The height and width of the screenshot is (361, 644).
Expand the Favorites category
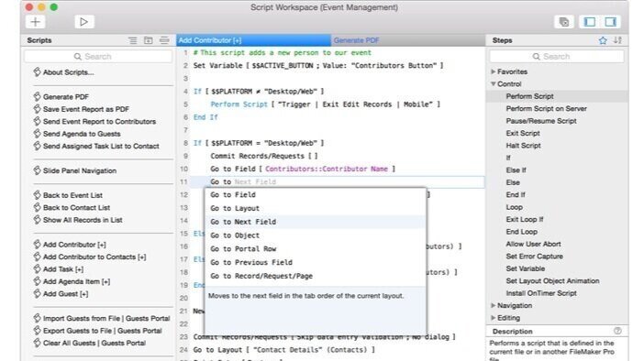(493, 71)
